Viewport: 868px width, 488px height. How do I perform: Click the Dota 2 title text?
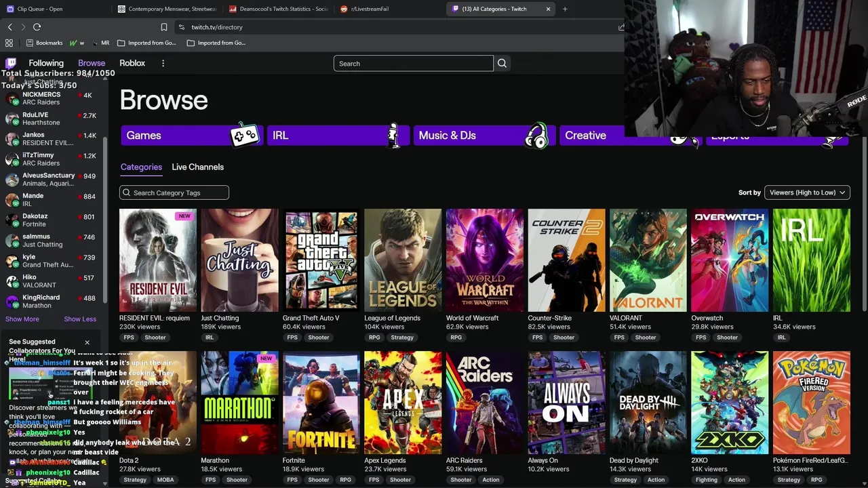[x=129, y=460]
